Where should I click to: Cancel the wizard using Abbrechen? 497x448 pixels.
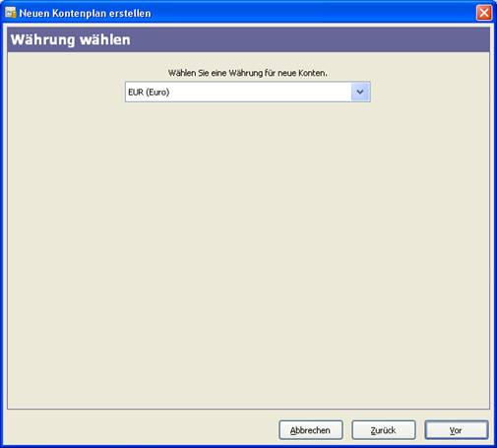coord(311,430)
